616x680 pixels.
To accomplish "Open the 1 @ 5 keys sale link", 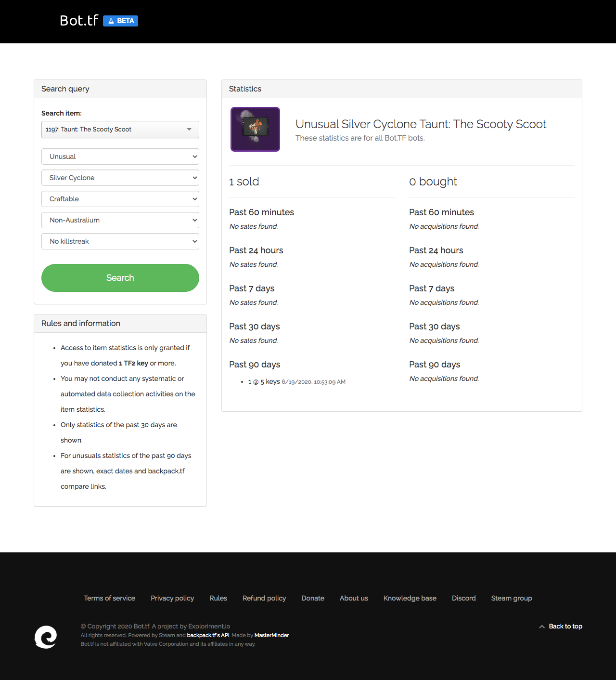I will point(264,382).
